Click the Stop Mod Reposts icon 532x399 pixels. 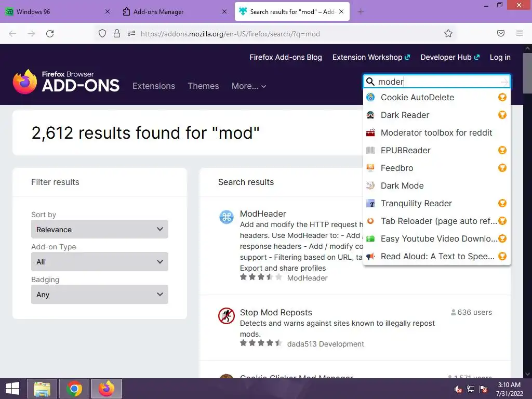[x=227, y=316]
